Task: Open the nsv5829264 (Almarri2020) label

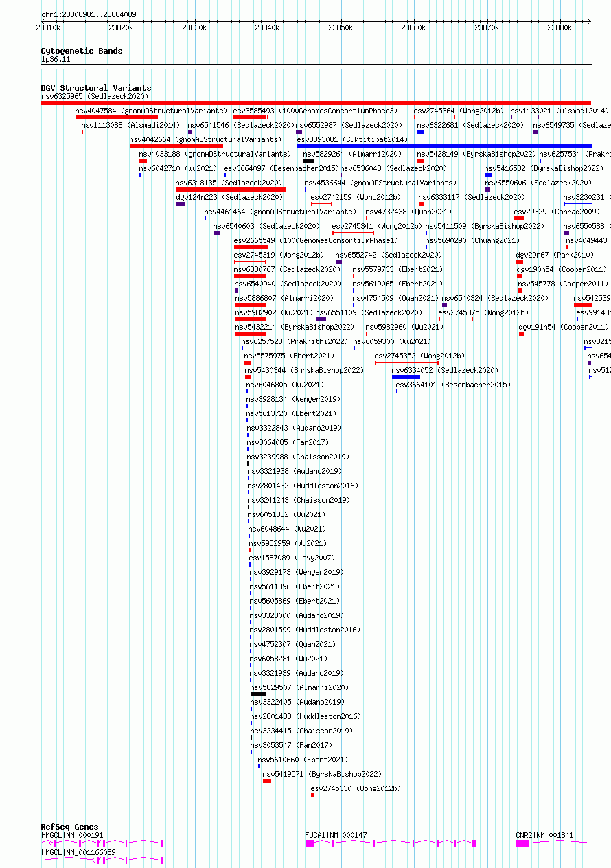Action: (x=352, y=154)
